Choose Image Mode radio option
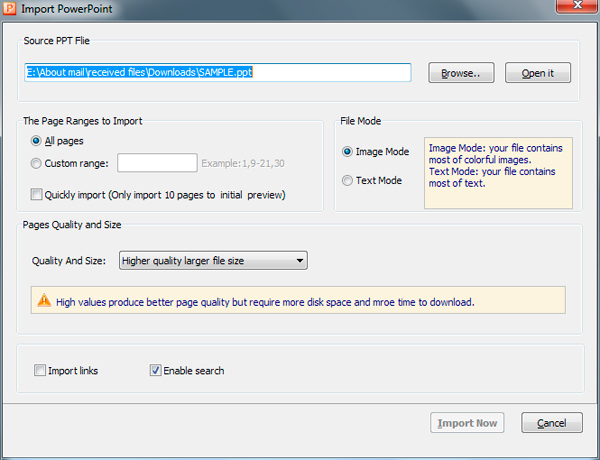 347,152
